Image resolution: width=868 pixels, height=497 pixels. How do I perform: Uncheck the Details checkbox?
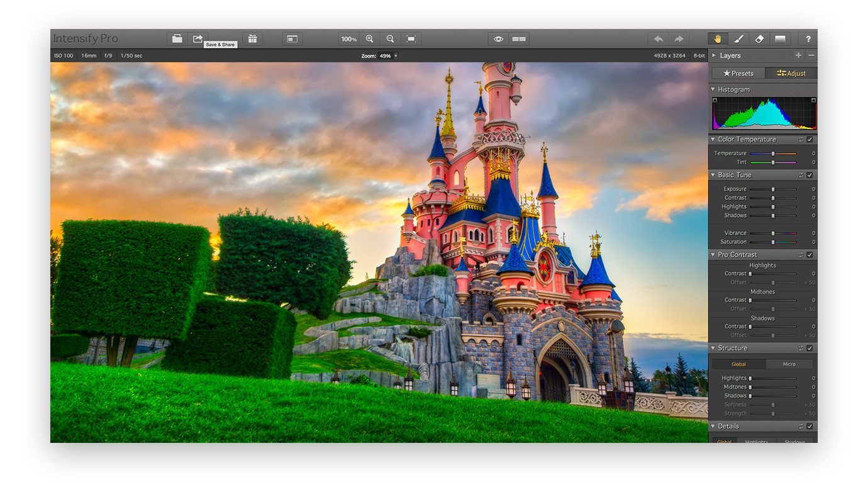click(810, 426)
